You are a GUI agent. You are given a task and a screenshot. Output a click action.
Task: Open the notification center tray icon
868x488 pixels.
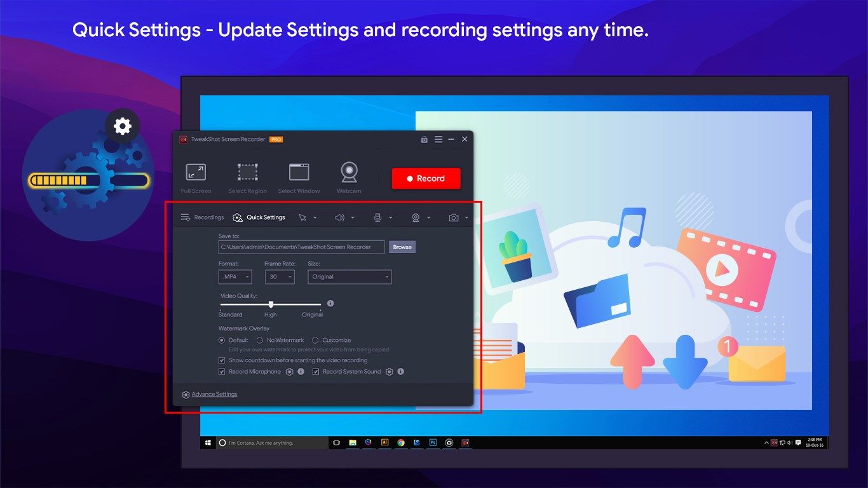[799, 442]
